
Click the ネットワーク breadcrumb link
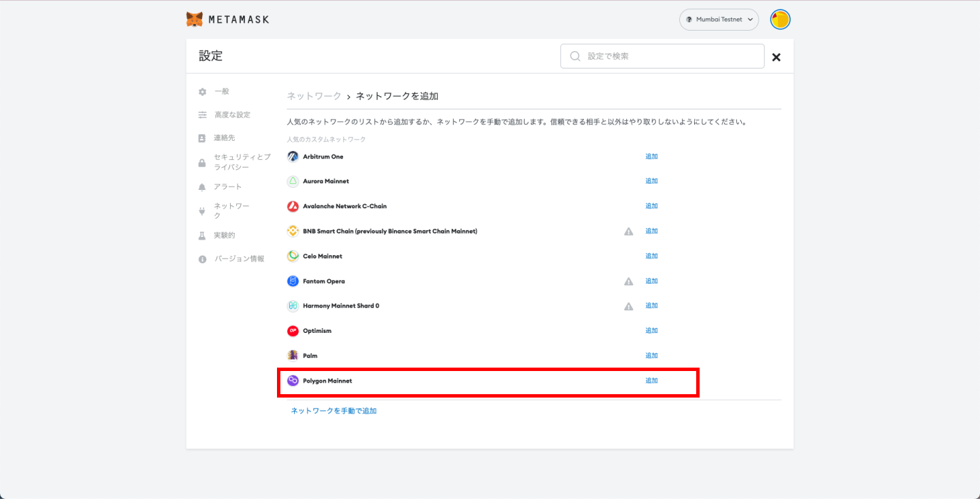pos(314,96)
